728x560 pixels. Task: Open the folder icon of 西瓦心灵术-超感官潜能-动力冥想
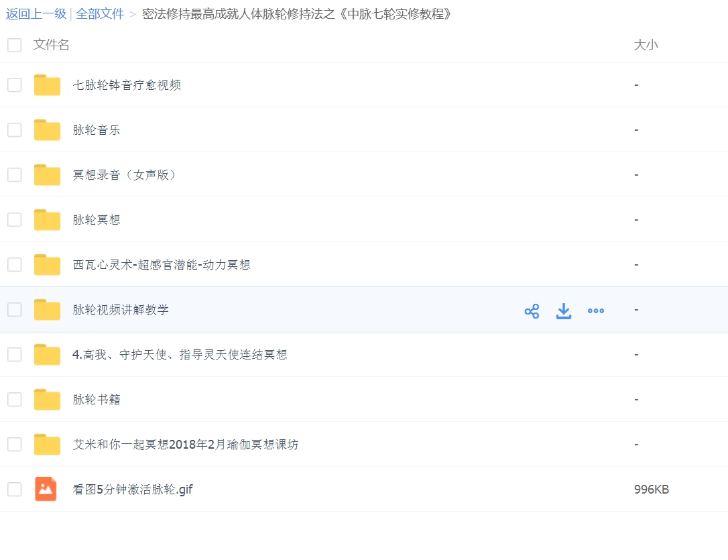(47, 264)
